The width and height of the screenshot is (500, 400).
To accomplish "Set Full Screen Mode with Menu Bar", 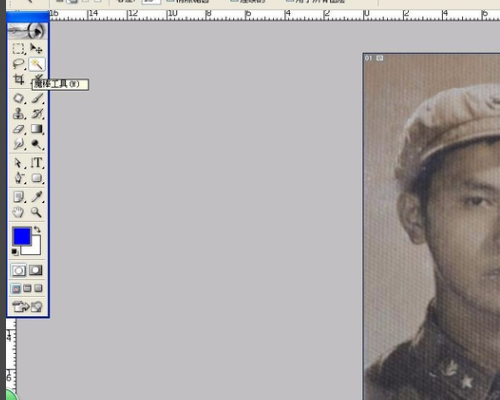I will tap(27, 288).
